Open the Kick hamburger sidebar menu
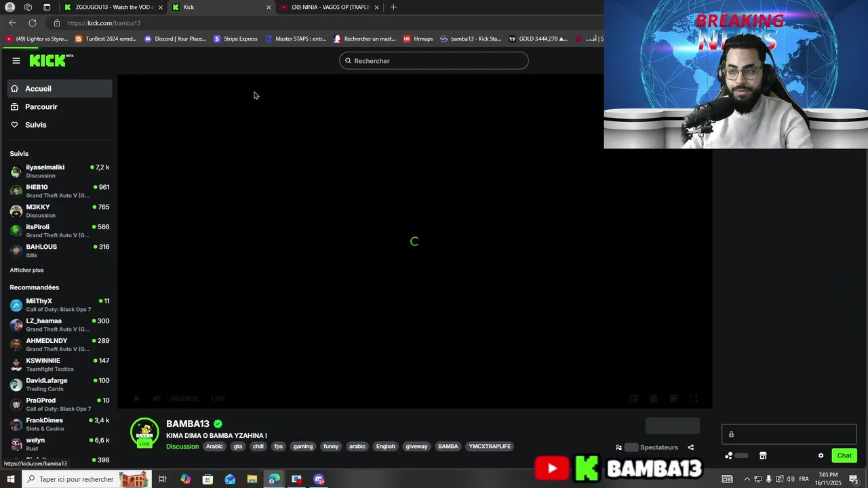This screenshot has width=868, height=488. point(16,60)
